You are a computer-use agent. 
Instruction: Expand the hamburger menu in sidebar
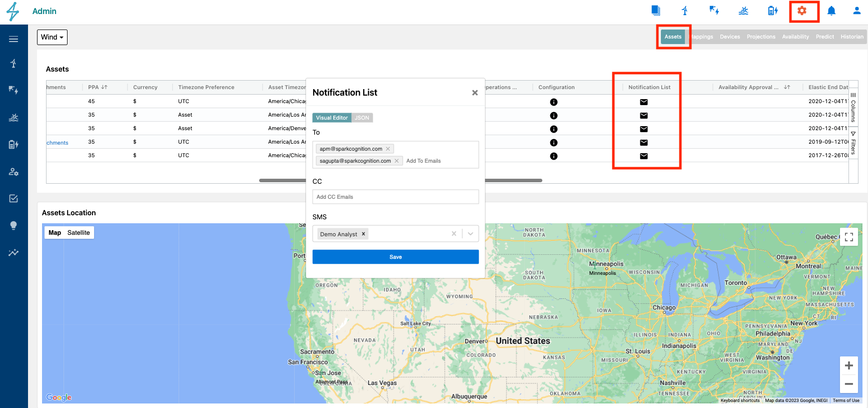14,39
